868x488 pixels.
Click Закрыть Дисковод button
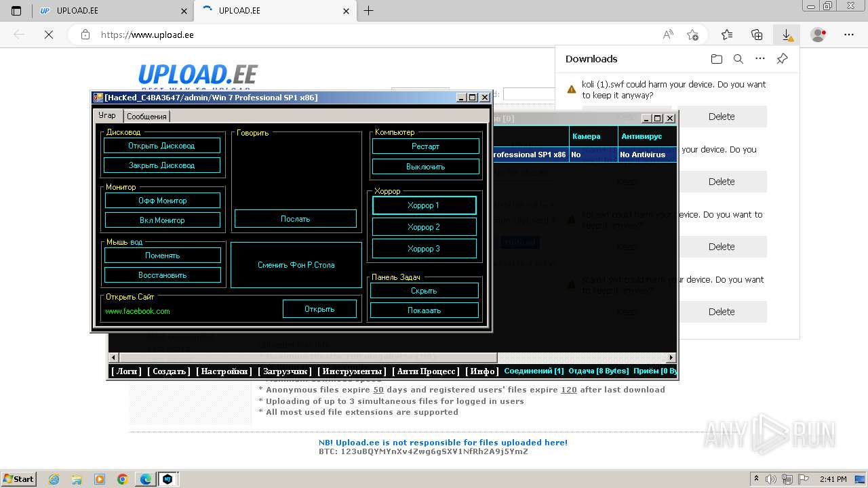coord(161,165)
